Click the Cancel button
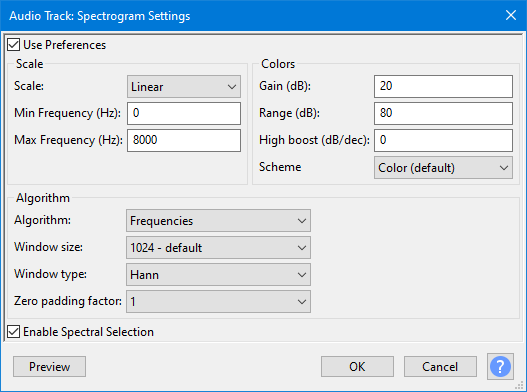The width and height of the screenshot is (527, 392). (x=440, y=366)
